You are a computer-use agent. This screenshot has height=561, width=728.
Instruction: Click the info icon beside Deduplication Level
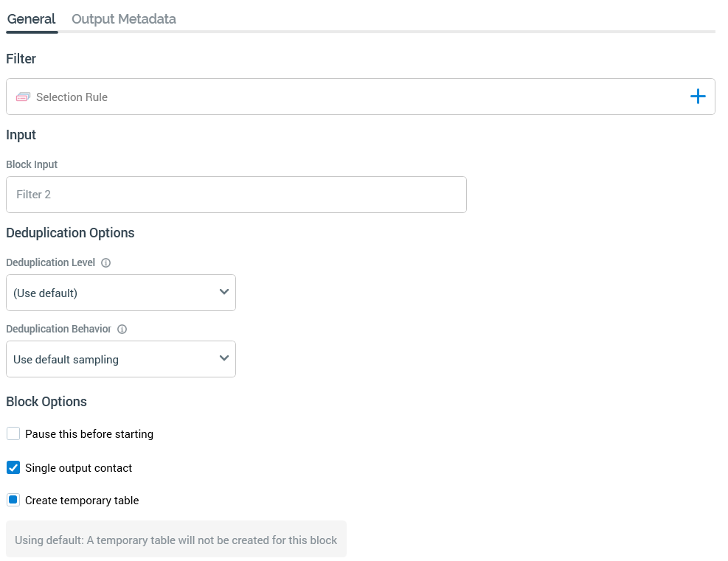tap(105, 263)
